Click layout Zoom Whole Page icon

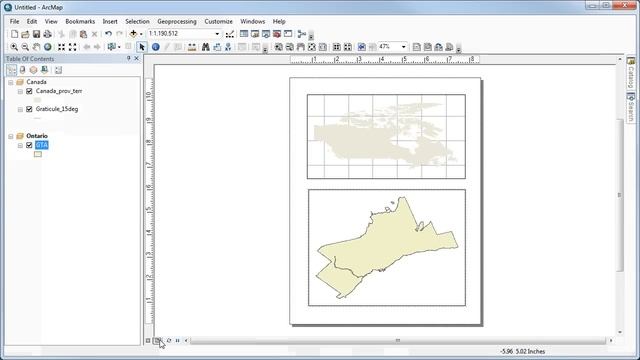[x=311, y=47]
